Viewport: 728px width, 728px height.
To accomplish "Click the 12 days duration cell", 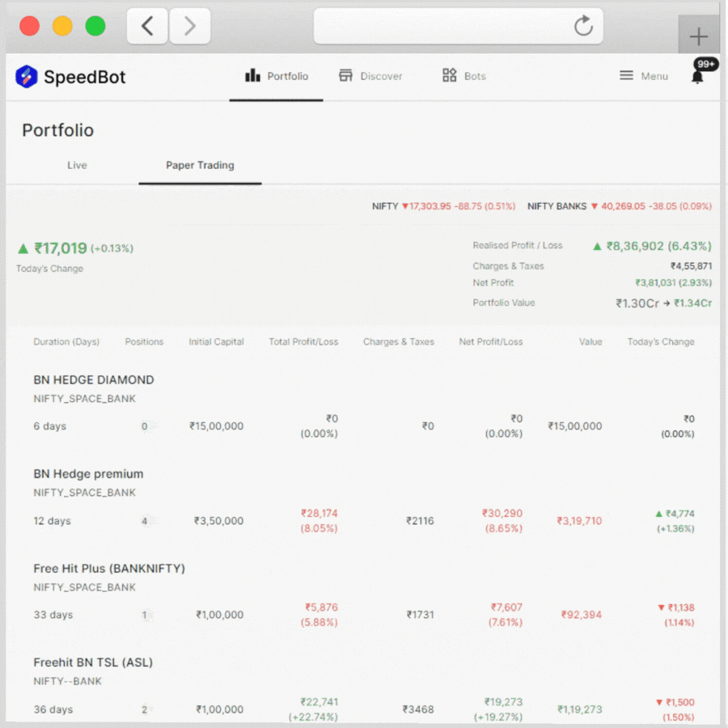I will 52,521.
